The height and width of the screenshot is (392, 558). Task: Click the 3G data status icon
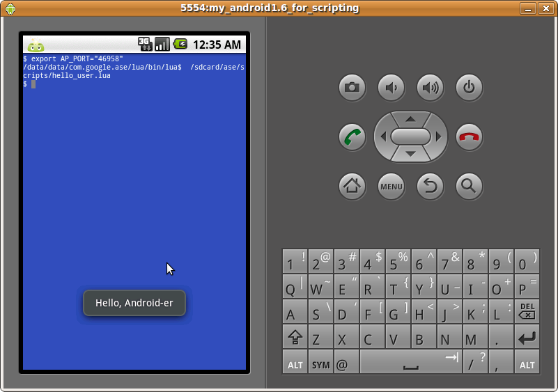145,45
